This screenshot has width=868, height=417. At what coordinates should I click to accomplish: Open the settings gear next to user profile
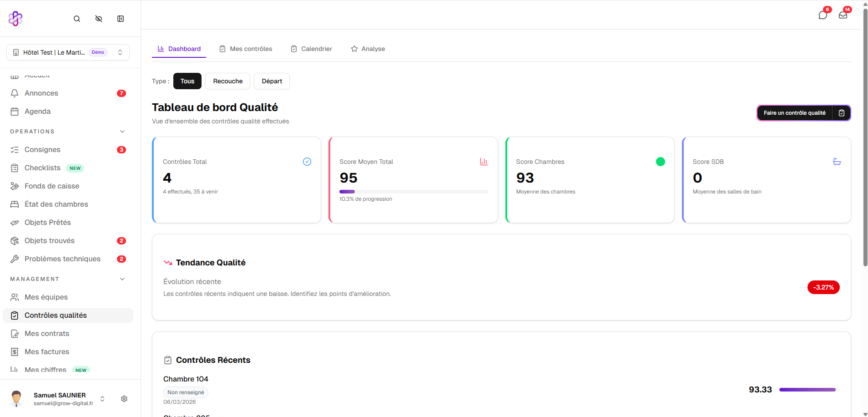pyautogui.click(x=124, y=399)
